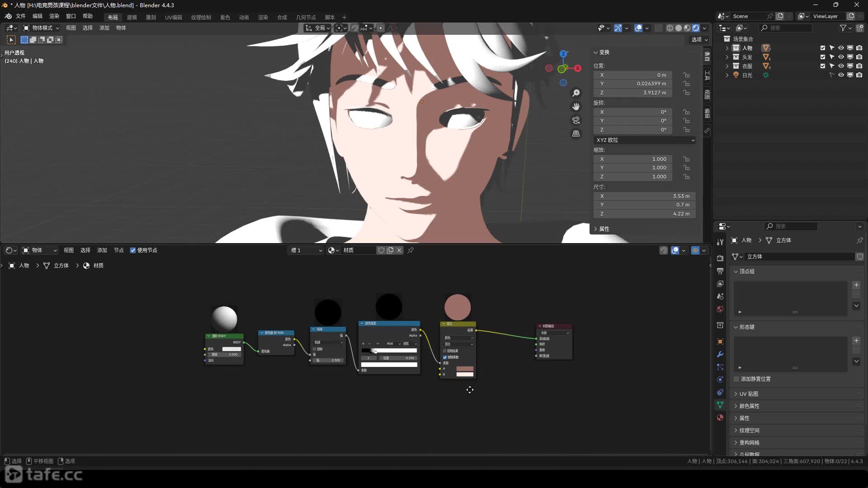This screenshot has height=488, width=868.
Task: Open the 物体模式 mode dropdown
Action: (42, 28)
